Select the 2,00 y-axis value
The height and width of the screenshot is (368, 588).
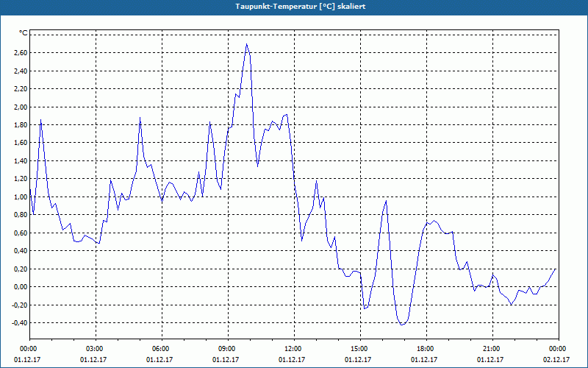(20, 107)
